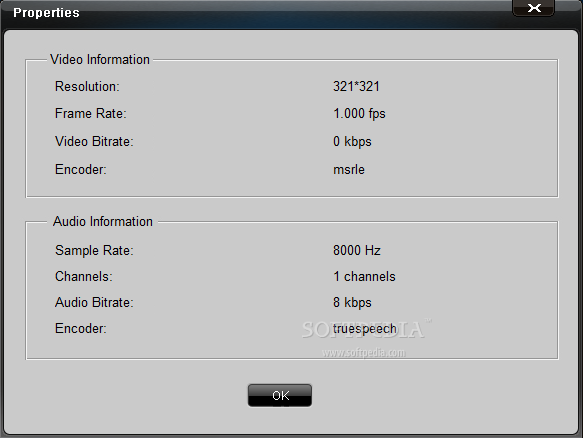
Task: Click the Sample Rate value 8000 Hz
Action: 357,250
